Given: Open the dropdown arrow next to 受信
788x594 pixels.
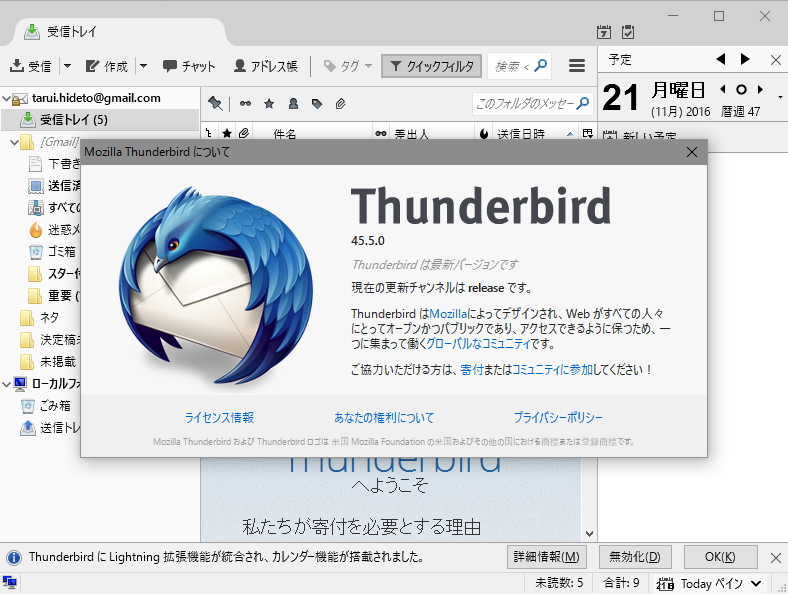Looking at the screenshot, I should [67, 66].
